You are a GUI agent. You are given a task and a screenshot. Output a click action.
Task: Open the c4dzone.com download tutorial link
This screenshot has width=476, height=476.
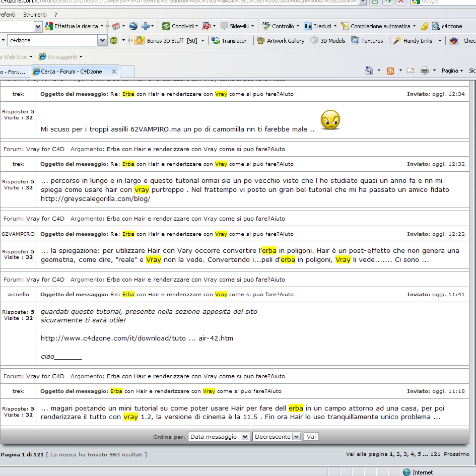coord(137,338)
